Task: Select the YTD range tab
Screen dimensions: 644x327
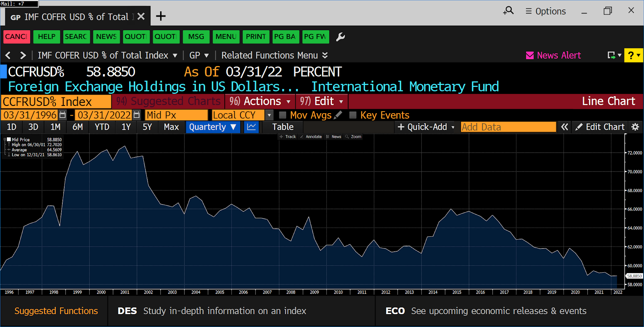Action: point(102,127)
